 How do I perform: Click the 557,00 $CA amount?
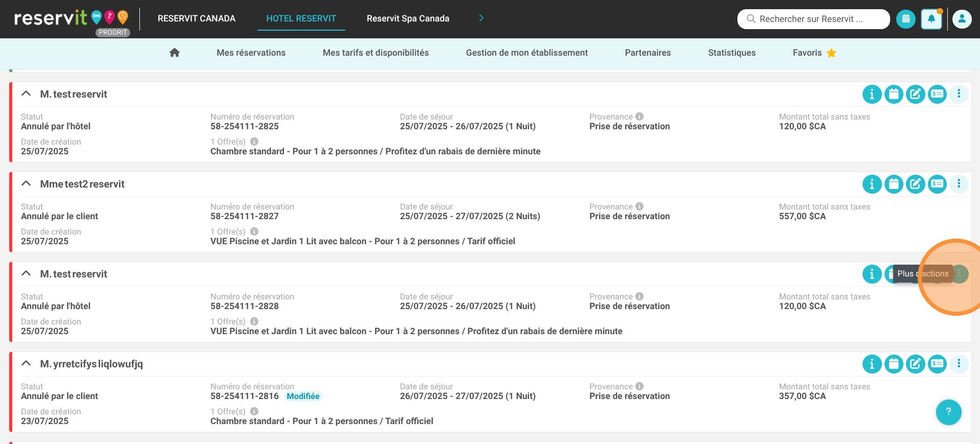tap(802, 216)
